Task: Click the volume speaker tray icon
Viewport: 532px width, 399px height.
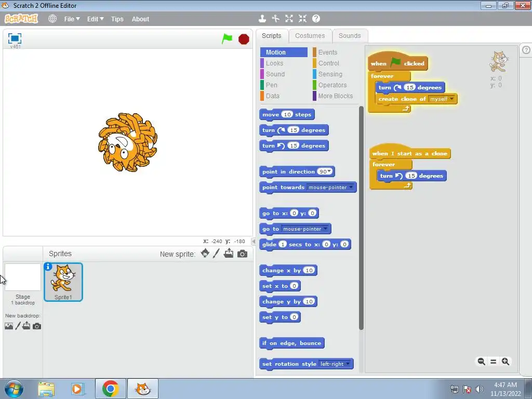Action: 479,389
